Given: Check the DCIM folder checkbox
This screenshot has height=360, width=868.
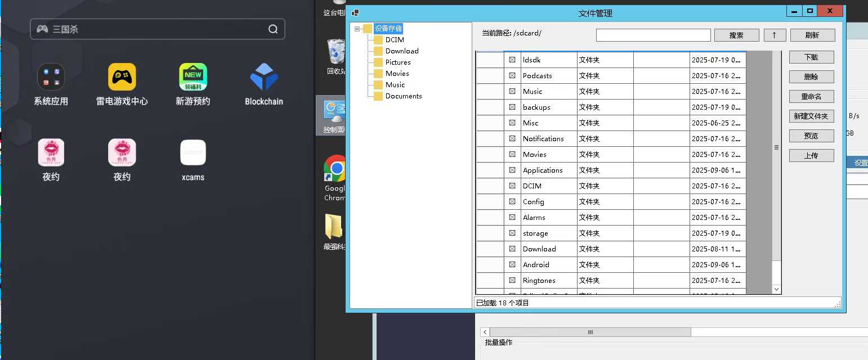Looking at the screenshot, I should [x=512, y=186].
